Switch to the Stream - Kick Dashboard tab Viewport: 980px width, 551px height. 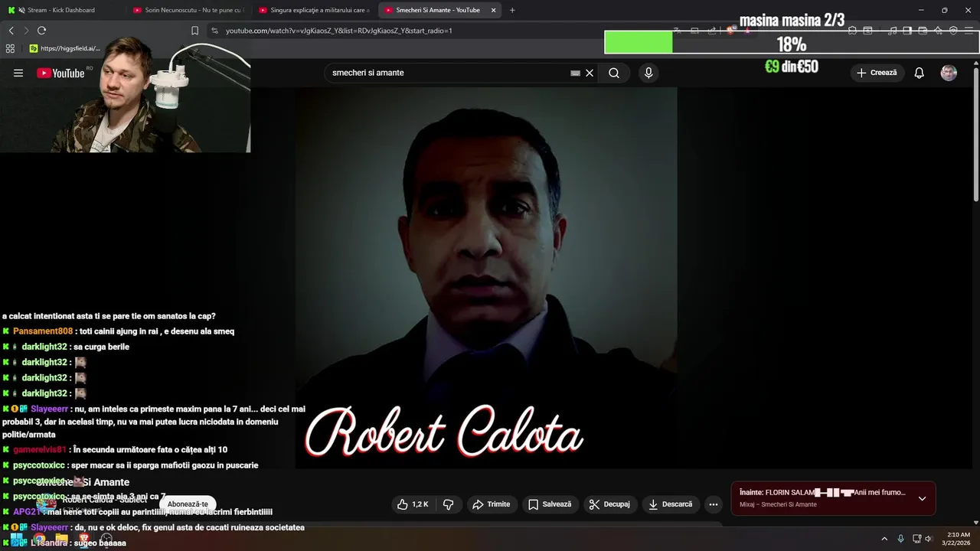(61, 10)
